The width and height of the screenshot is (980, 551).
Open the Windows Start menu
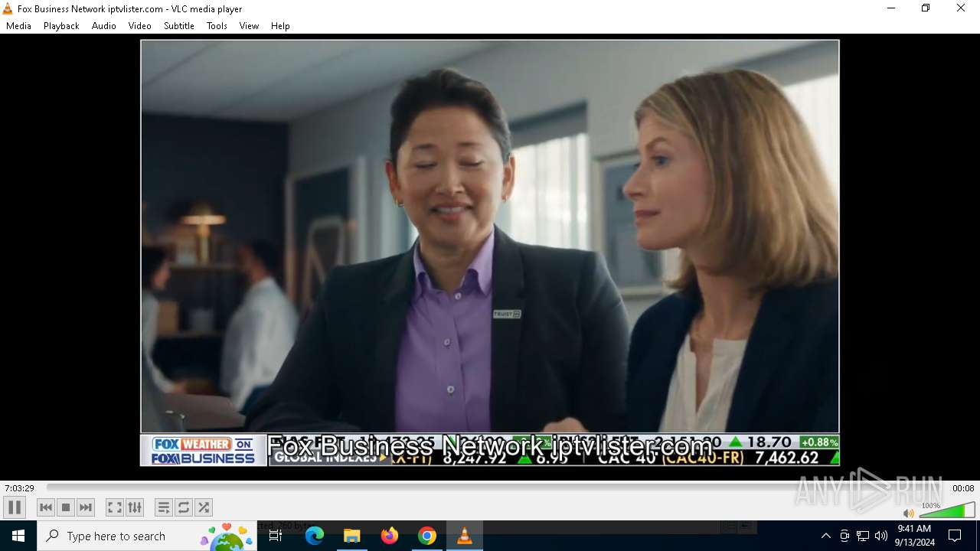tap(18, 536)
